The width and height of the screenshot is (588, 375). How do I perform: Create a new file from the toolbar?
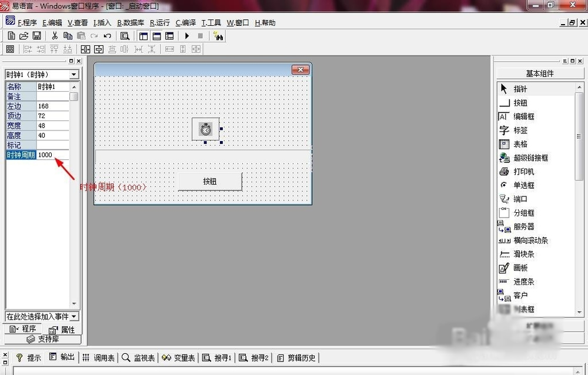coord(11,36)
